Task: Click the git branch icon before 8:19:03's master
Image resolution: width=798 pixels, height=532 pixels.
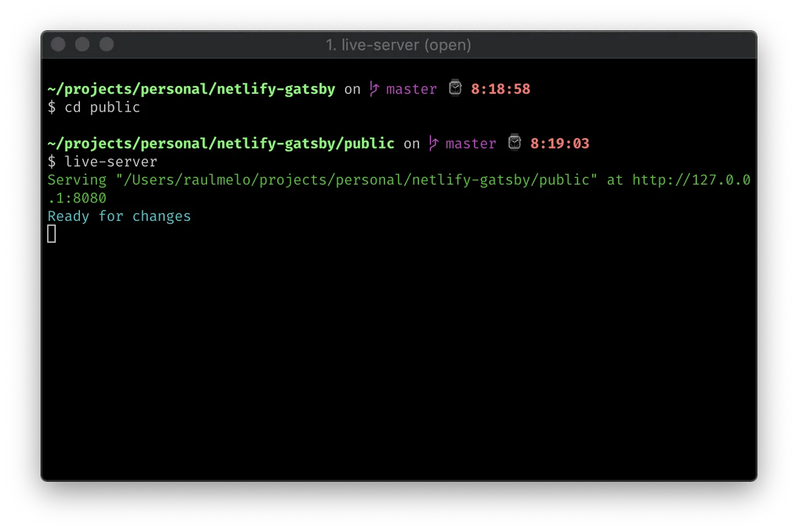Action: (433, 144)
